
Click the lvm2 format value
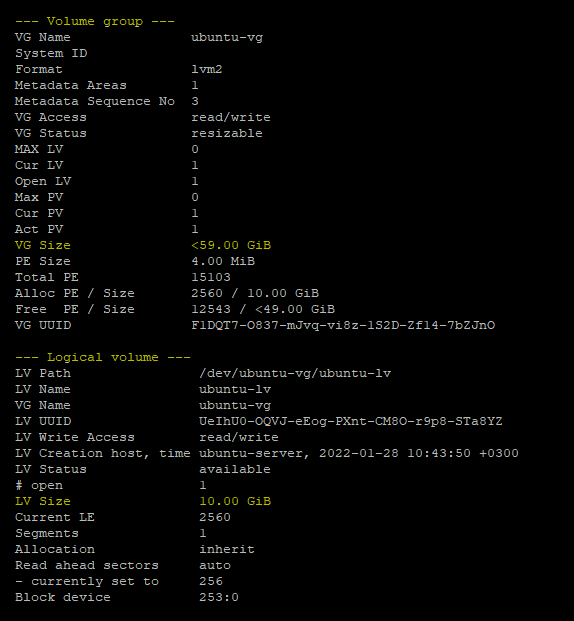207,69
